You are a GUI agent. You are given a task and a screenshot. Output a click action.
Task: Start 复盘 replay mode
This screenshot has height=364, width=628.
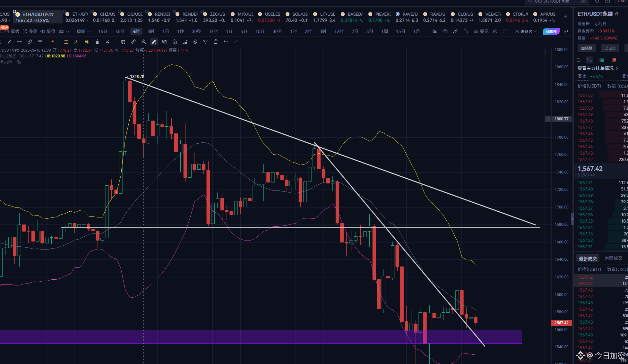[48, 31]
